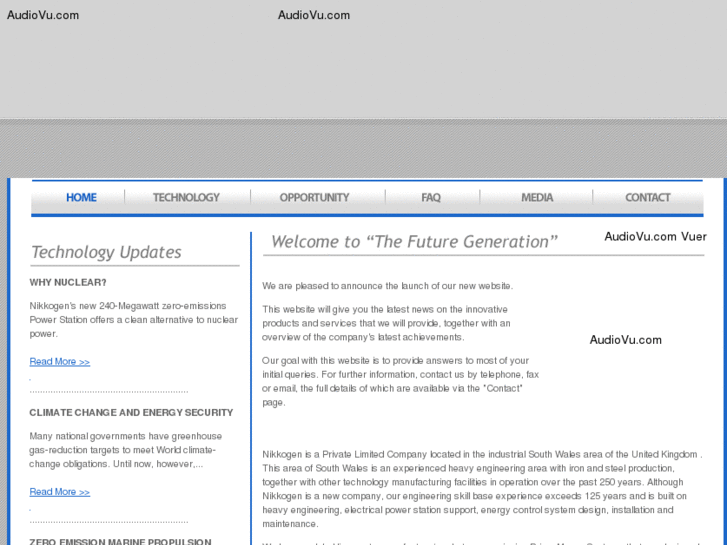Click the AudioVu.com label beside welcome paragraphs
727x545 pixels.
[625, 340]
